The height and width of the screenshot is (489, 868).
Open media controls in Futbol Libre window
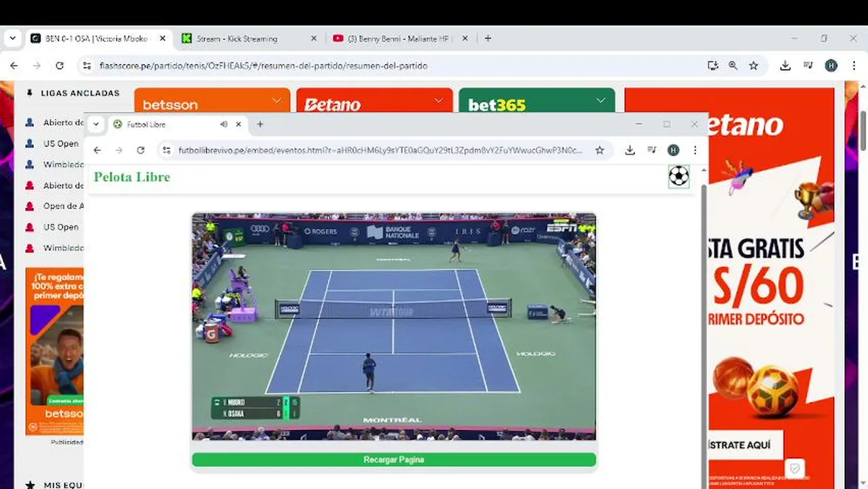click(651, 150)
